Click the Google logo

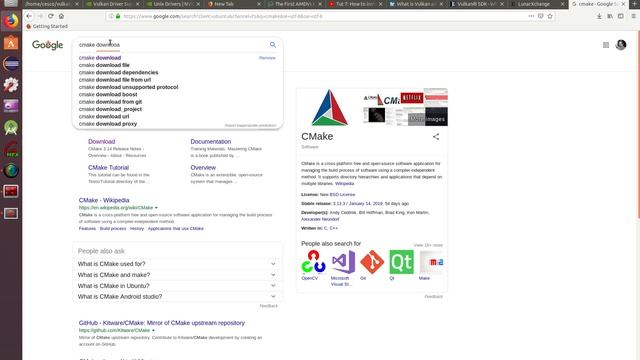47,45
